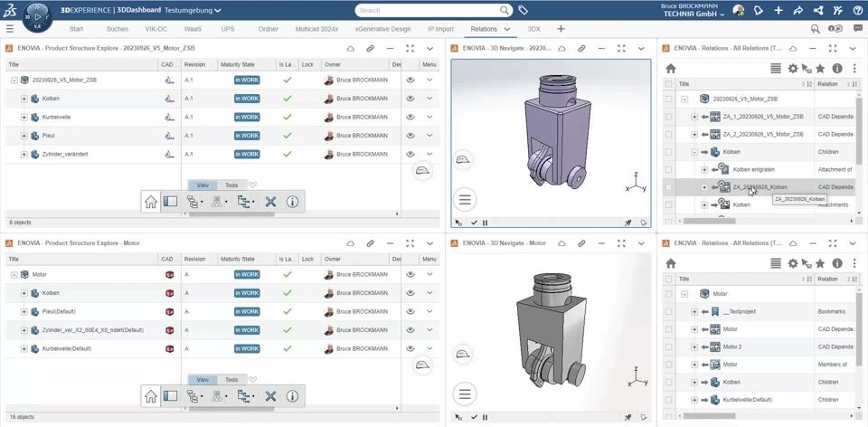Expand the Kurbelwelle node in upper tree
This screenshot has height=427, width=868.
click(x=24, y=118)
